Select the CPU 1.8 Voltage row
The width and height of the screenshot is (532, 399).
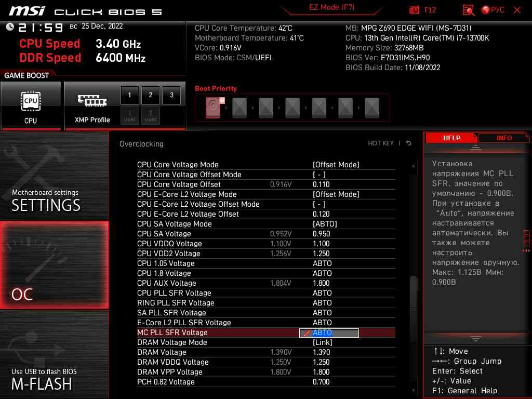(x=266, y=273)
